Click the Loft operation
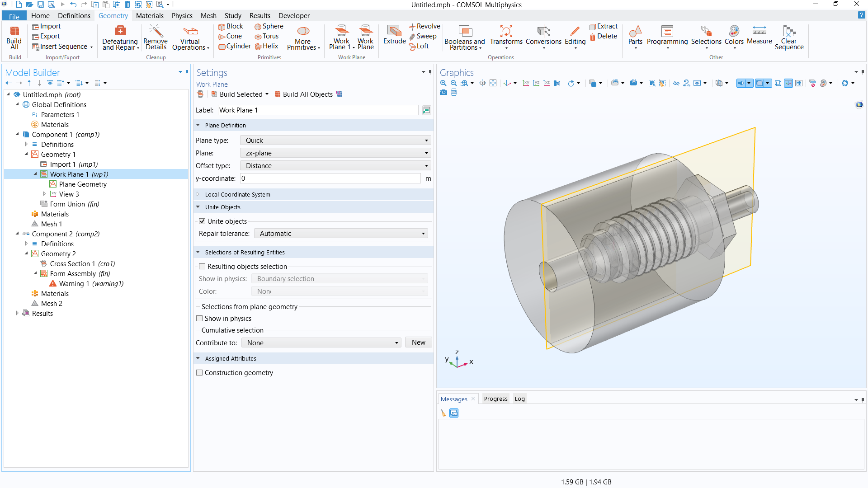 tap(419, 46)
